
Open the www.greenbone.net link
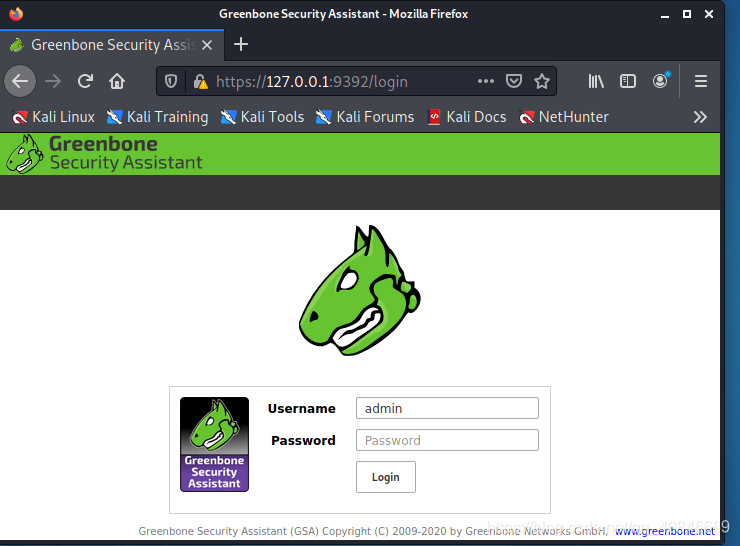(664, 531)
